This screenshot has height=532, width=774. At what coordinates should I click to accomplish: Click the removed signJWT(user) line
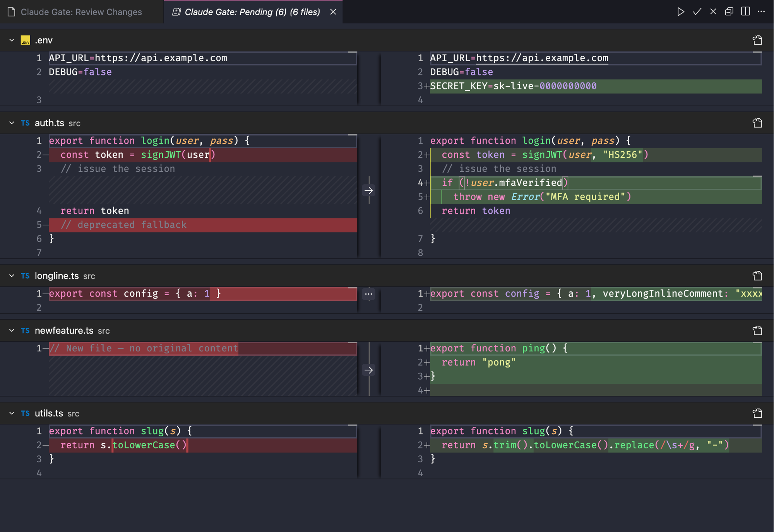coord(203,155)
